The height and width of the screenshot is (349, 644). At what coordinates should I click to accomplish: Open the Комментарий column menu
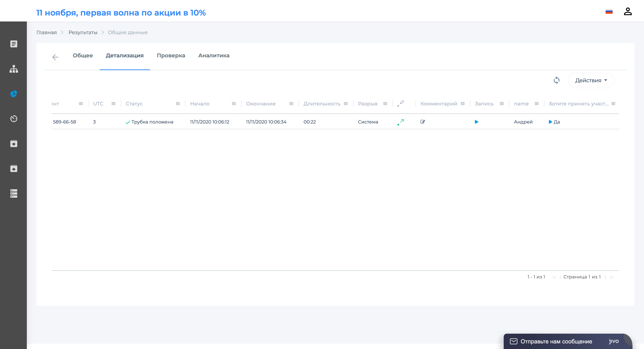[463, 104]
